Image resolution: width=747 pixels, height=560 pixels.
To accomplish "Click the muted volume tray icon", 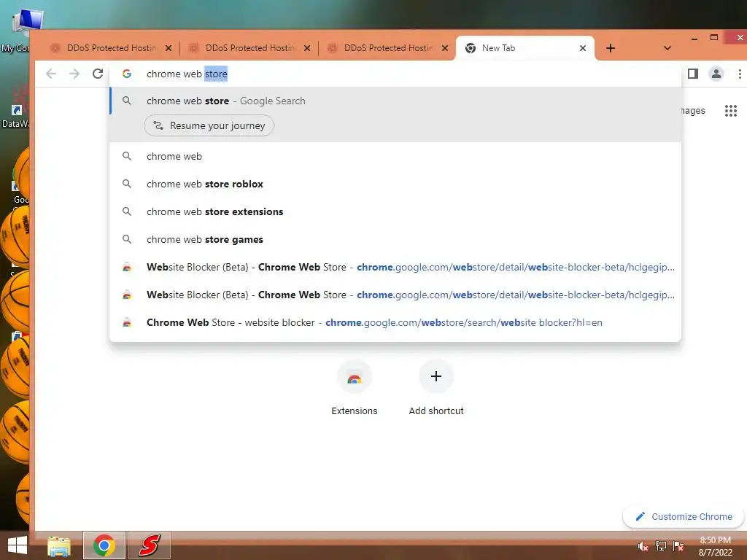I will [643, 546].
